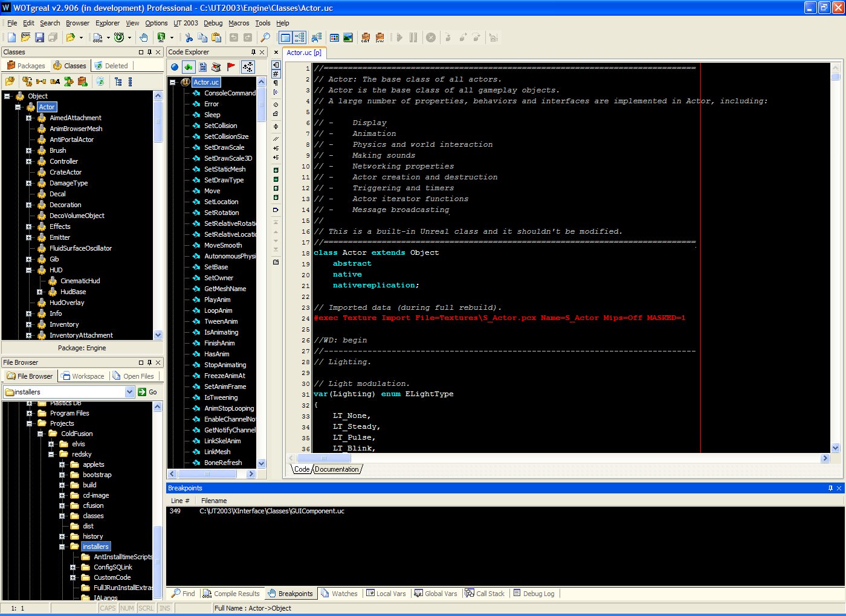Create a new file from toolbar
This screenshot has width=846, height=616.
click(x=12, y=37)
